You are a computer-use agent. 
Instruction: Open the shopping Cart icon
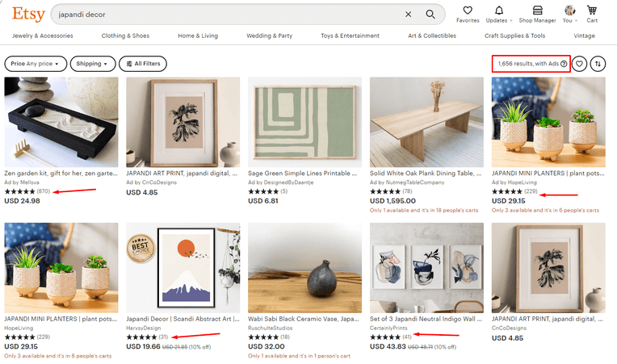coord(592,10)
